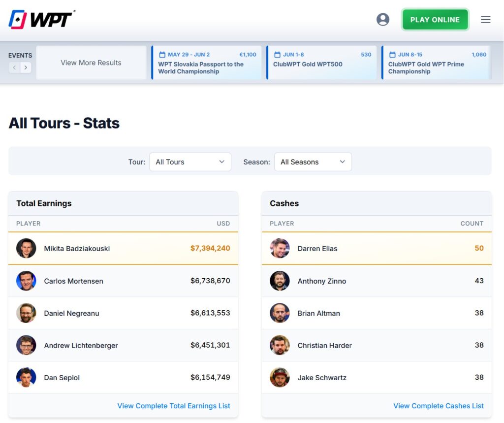Select the name Anthony Zinno
Image resolution: width=504 pixels, height=423 pixels.
point(322,281)
